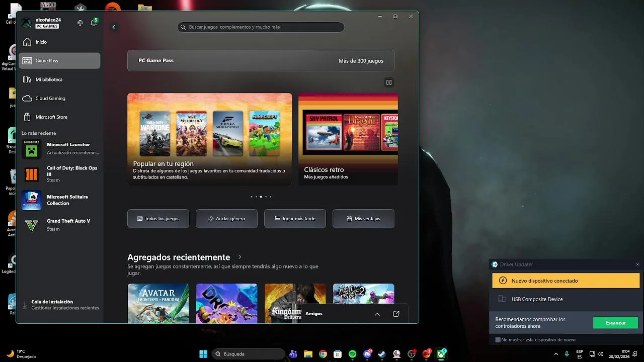This screenshot has width=644, height=362.
Task: Click Nuevo dispositivo conectado banner
Action: (x=566, y=281)
